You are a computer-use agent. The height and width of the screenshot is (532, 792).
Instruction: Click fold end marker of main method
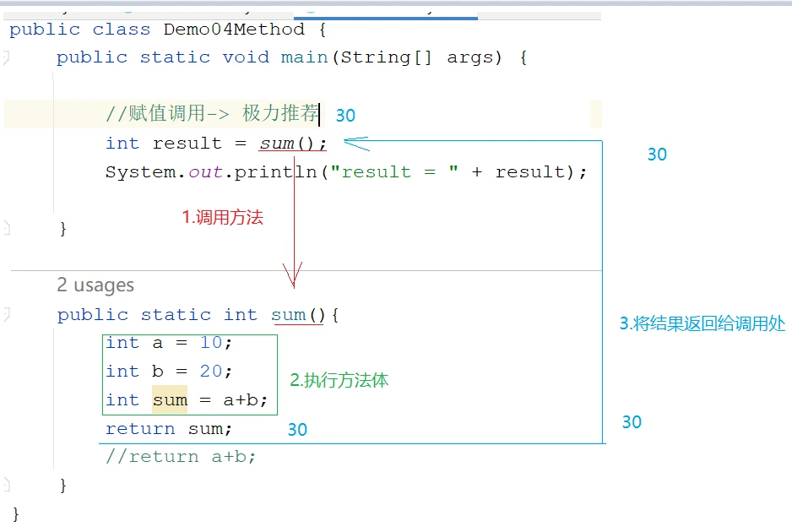point(7,228)
